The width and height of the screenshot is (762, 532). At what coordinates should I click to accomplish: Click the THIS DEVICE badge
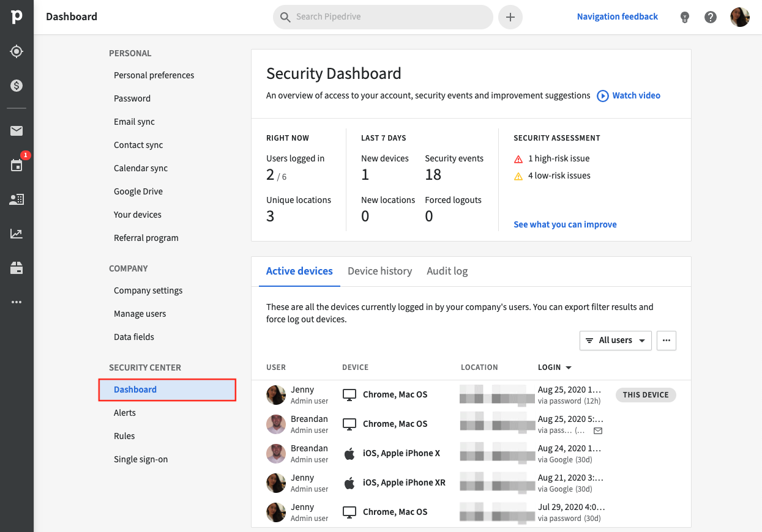coord(646,395)
